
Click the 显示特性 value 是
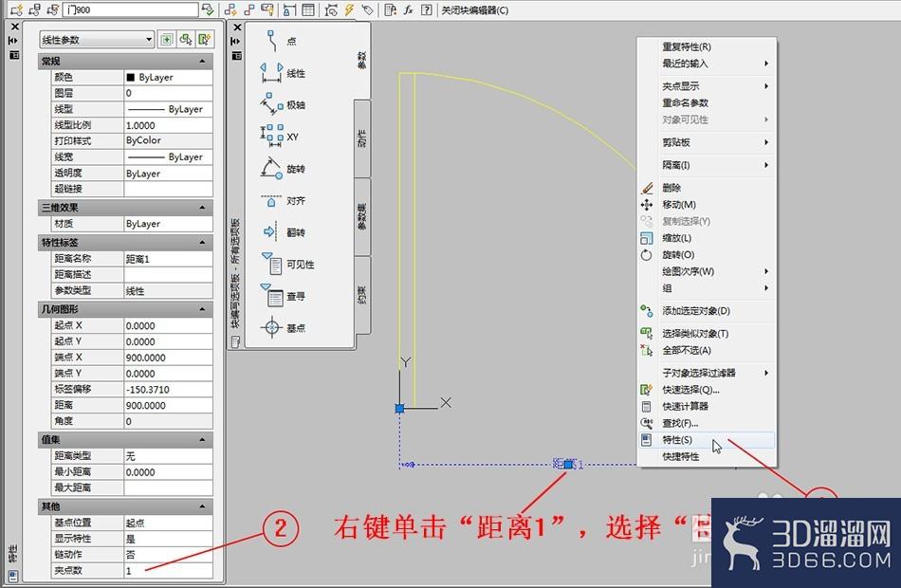[x=168, y=539]
